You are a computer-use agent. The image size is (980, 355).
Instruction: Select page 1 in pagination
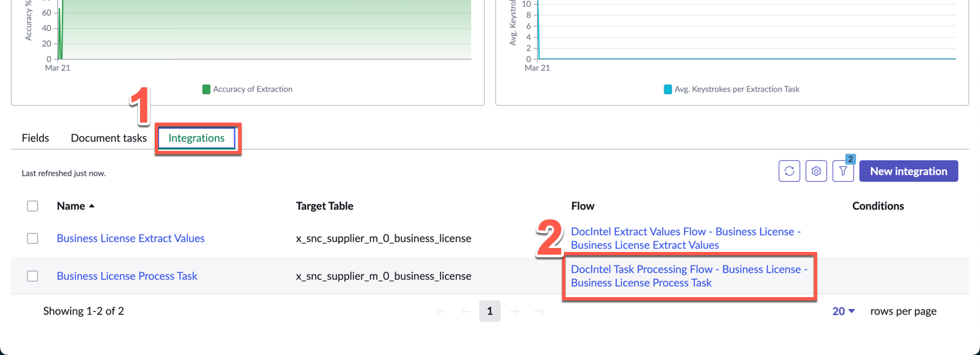[x=489, y=311]
